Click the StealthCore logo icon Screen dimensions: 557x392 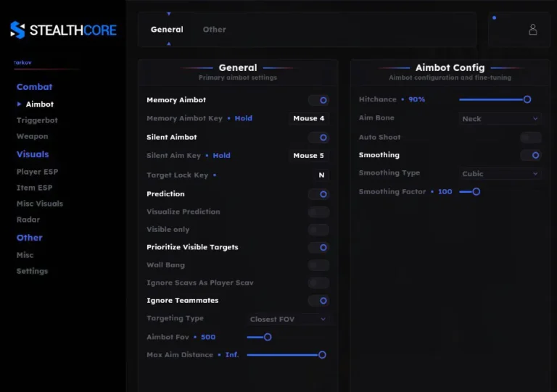(x=18, y=30)
